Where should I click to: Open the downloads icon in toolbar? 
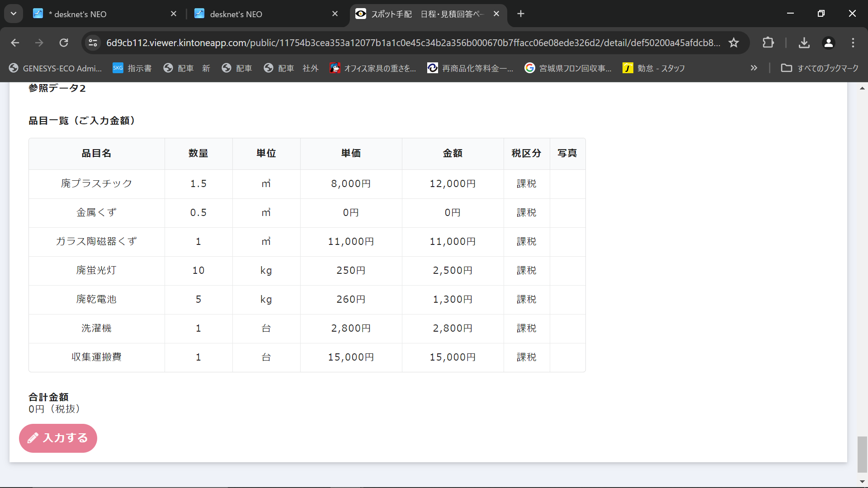[x=804, y=43]
